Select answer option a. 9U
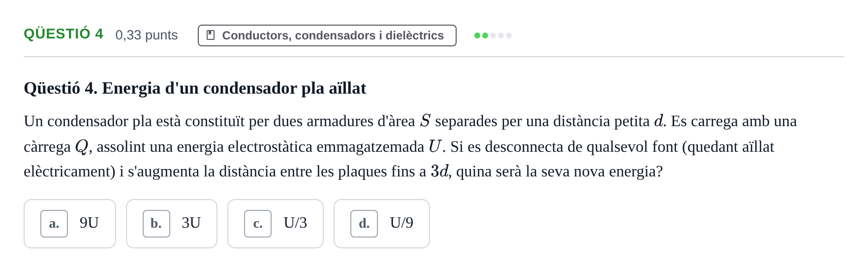 pos(70,224)
